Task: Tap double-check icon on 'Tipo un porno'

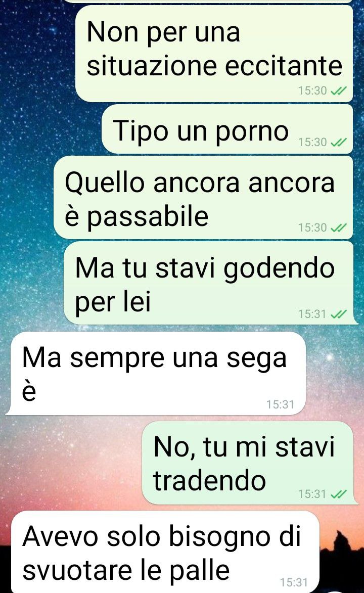Action: click(x=339, y=142)
